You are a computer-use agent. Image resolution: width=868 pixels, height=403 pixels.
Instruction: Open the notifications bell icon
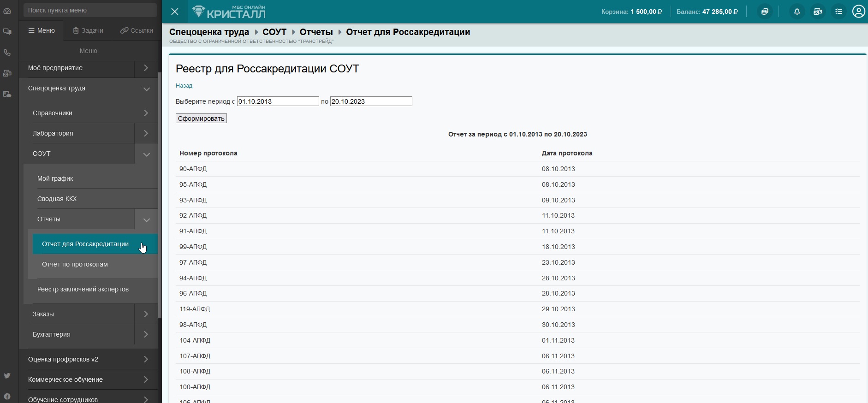tap(797, 12)
